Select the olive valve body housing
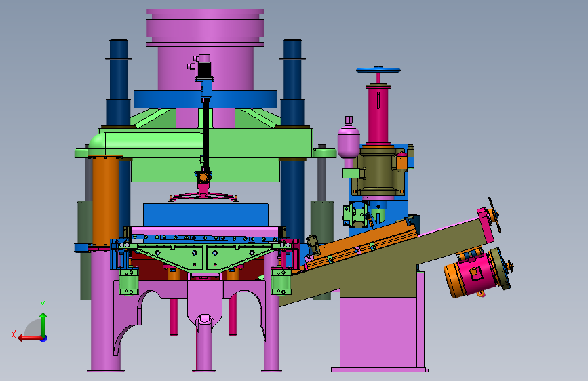This screenshot has height=381, width=588. click(378, 171)
